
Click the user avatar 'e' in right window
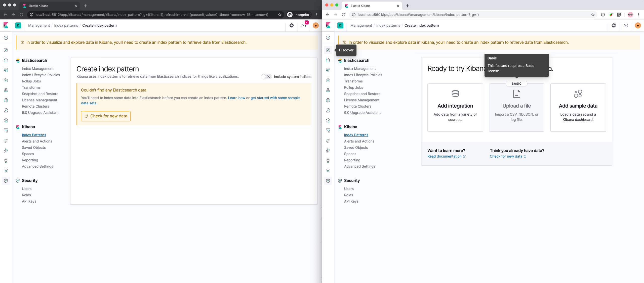click(x=638, y=25)
